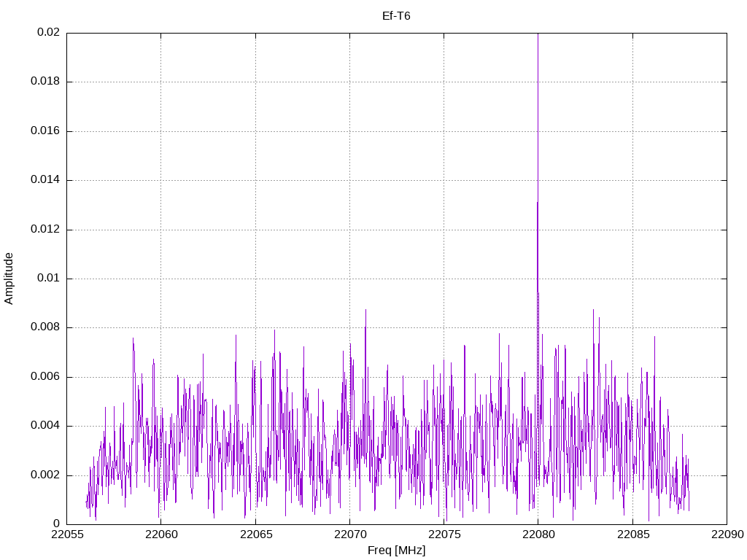Screen dimensions: 747x560
Task: Click the 22070 x-axis tick label
Action: click(349, 535)
